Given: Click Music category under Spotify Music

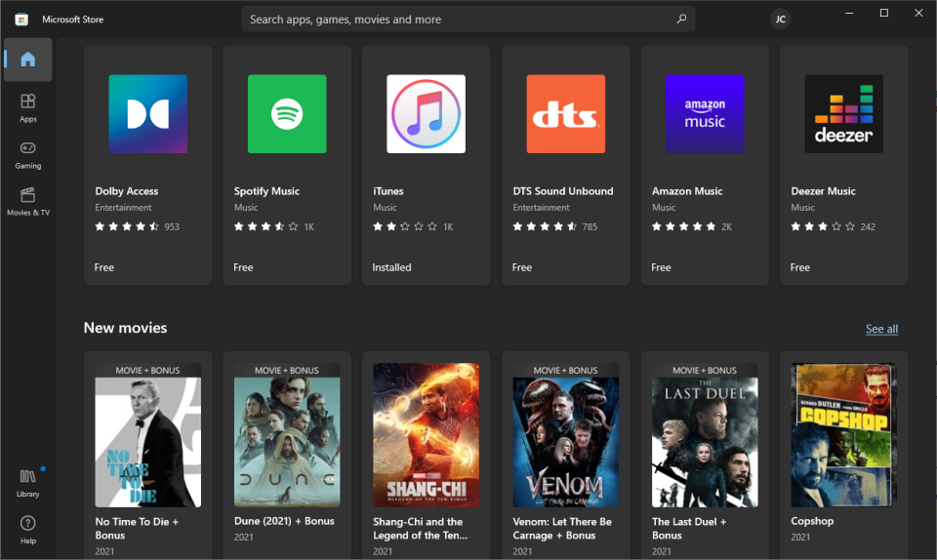Looking at the screenshot, I should click(x=246, y=207).
